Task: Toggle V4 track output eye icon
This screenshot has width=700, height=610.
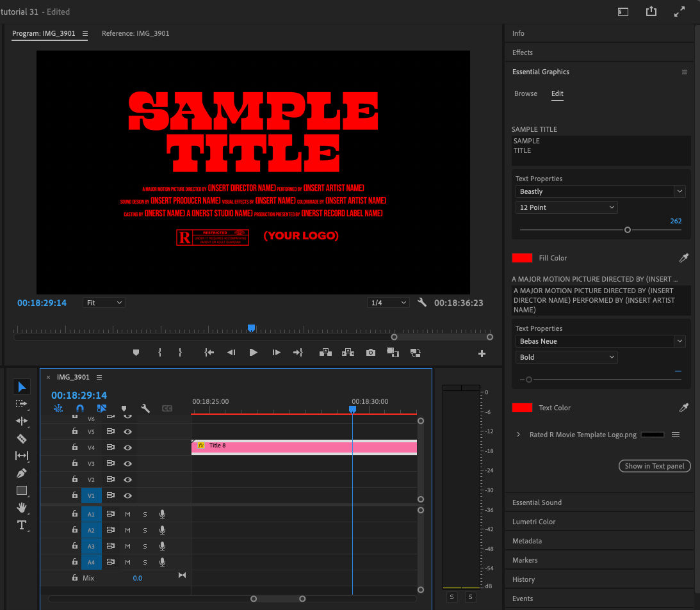Action: (127, 447)
